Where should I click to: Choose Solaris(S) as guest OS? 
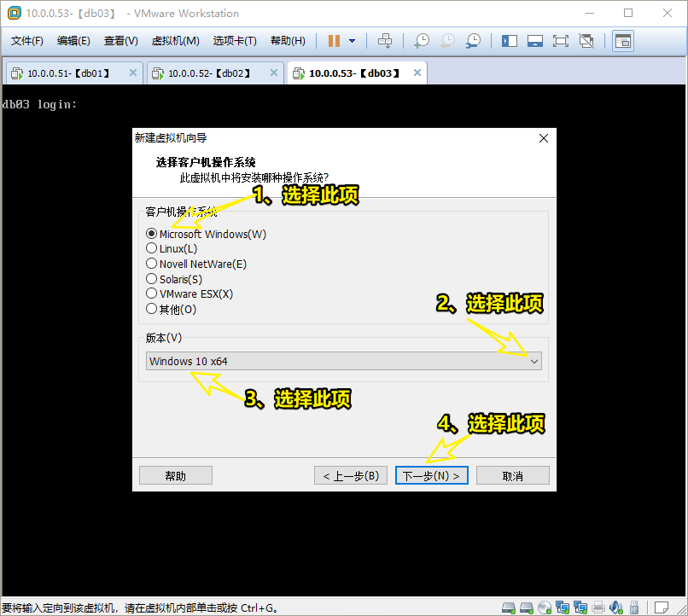point(151,279)
